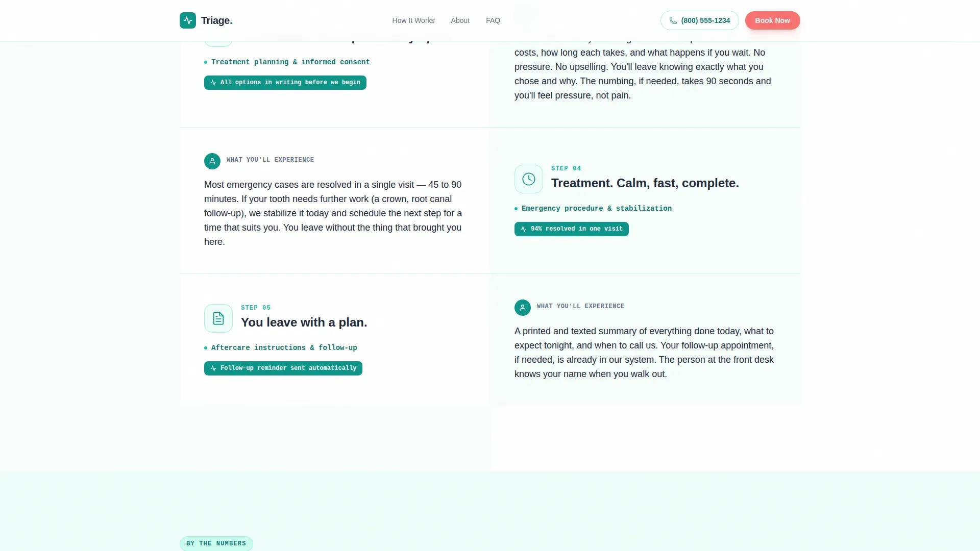Click 'Treatment. Calm, fast, complete.' heading
This screenshot has width=980, height=551.
pyautogui.click(x=645, y=183)
